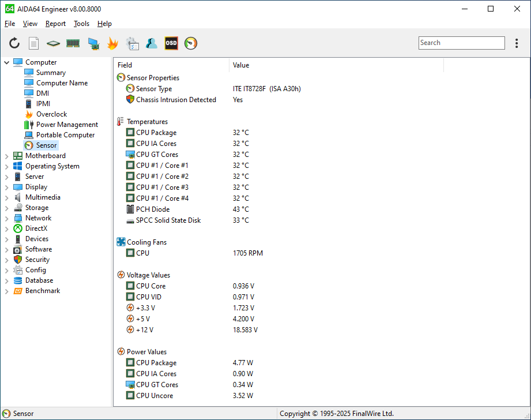The width and height of the screenshot is (531, 420).
Task: Select the CPU #1 / Core #3 row
Action: [187, 187]
